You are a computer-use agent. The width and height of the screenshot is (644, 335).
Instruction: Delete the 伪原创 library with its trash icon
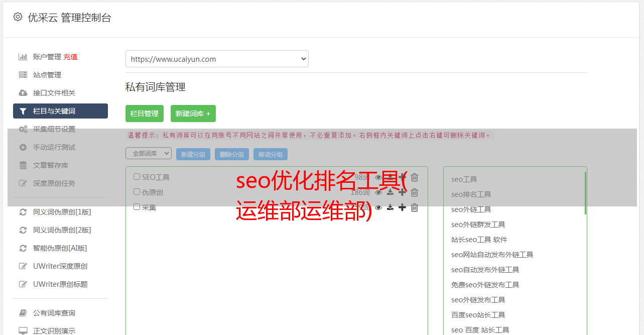[x=415, y=192]
